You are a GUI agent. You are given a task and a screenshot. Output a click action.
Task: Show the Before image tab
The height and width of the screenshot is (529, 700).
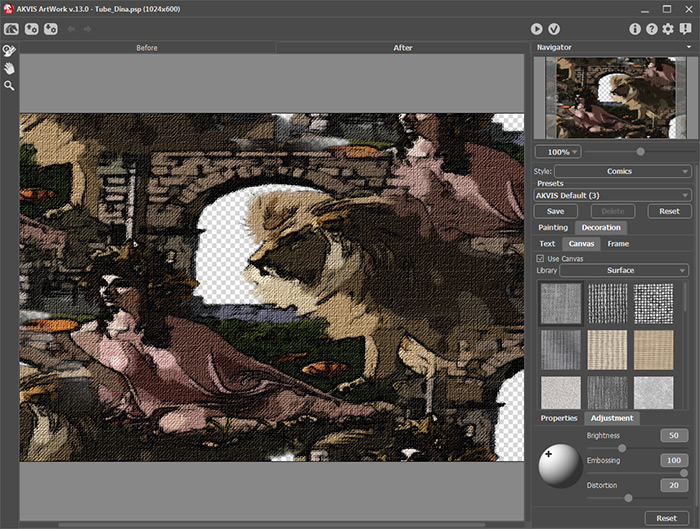tap(147, 47)
